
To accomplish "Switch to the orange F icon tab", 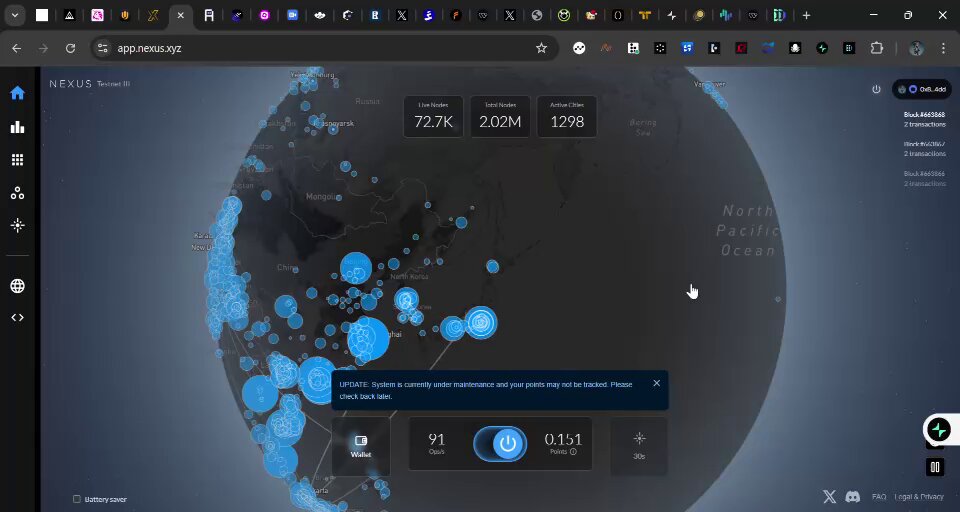I will point(456,16).
